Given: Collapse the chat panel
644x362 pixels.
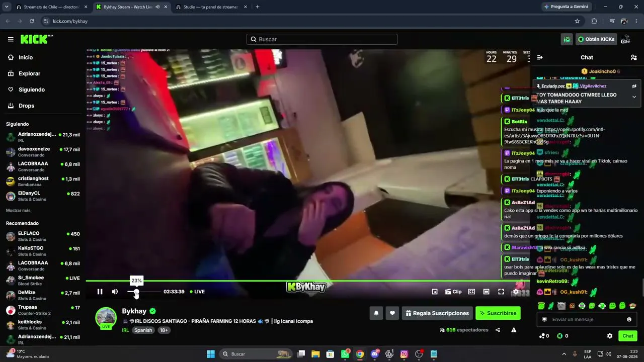Looking at the screenshot, I should [540, 57].
